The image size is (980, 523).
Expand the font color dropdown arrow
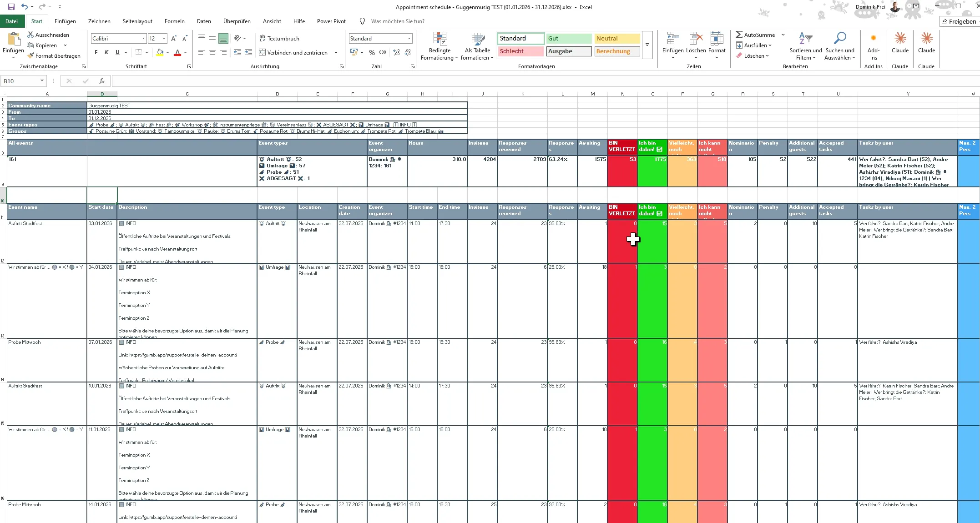186,52
